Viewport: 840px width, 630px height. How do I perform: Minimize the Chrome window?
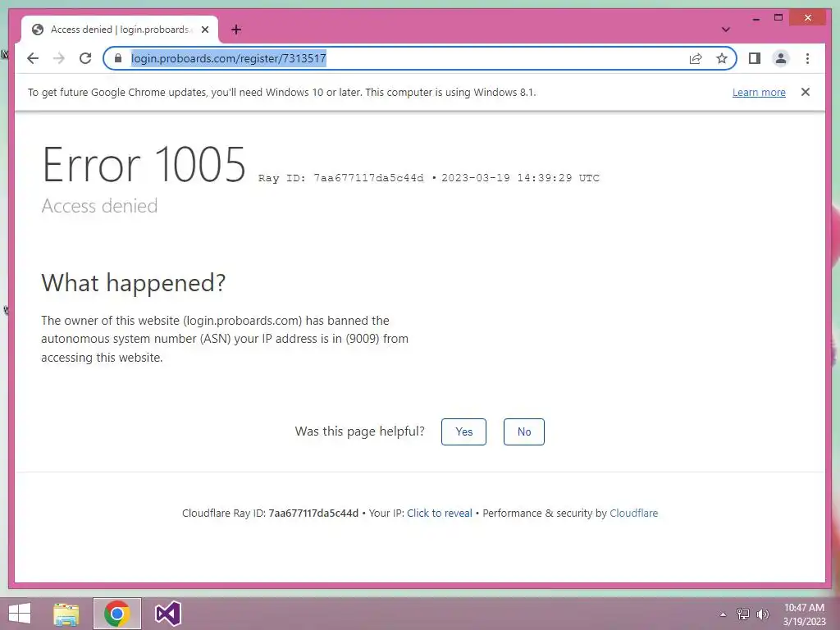click(756, 18)
